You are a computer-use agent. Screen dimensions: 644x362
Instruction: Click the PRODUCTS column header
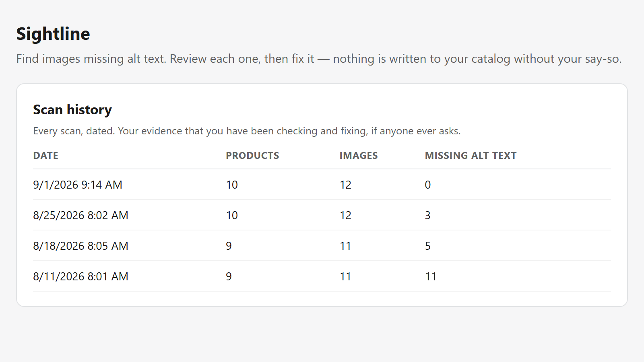point(252,156)
